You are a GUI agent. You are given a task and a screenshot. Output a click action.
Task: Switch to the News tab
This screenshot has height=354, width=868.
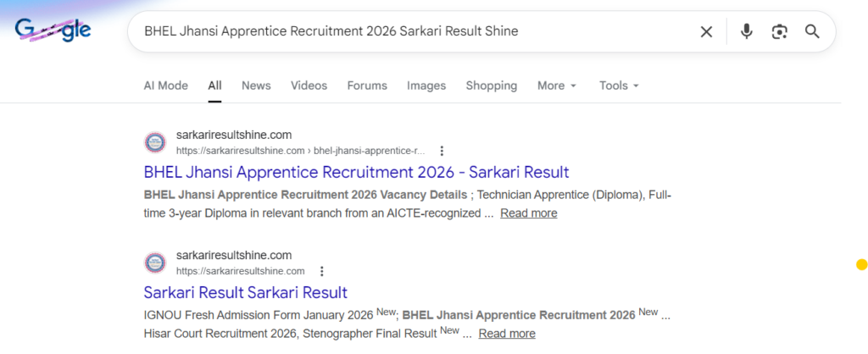click(x=256, y=86)
